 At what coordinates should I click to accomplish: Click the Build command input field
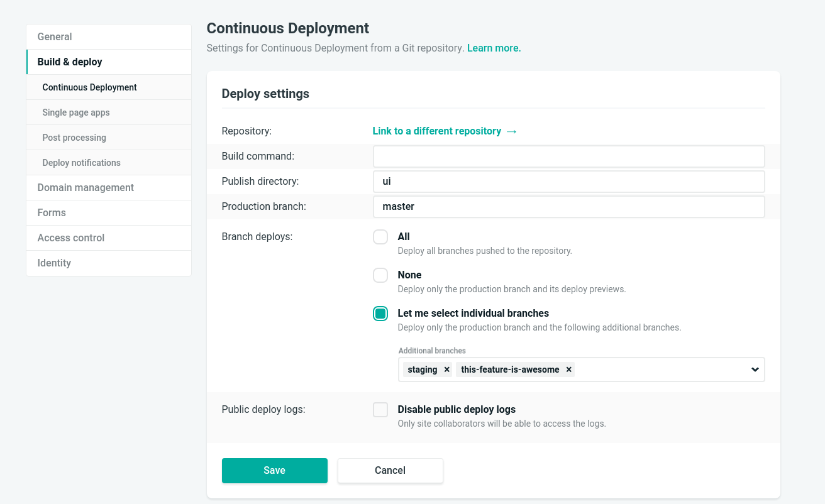point(568,156)
